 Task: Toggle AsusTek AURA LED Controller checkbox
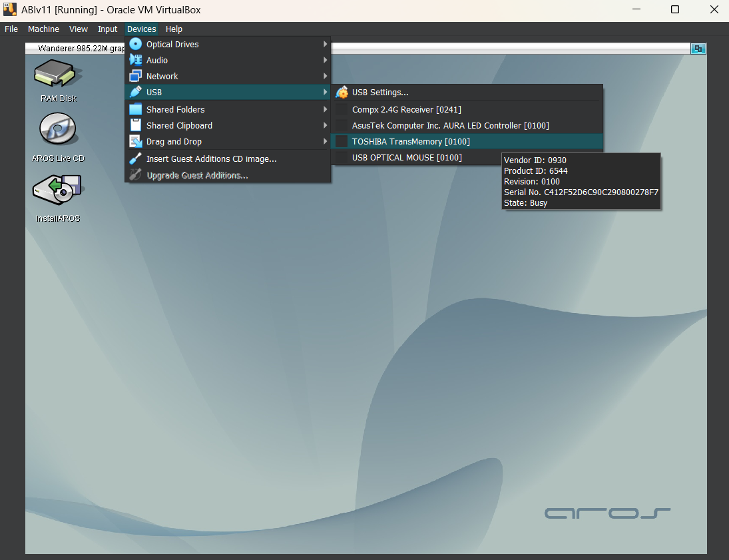[342, 125]
